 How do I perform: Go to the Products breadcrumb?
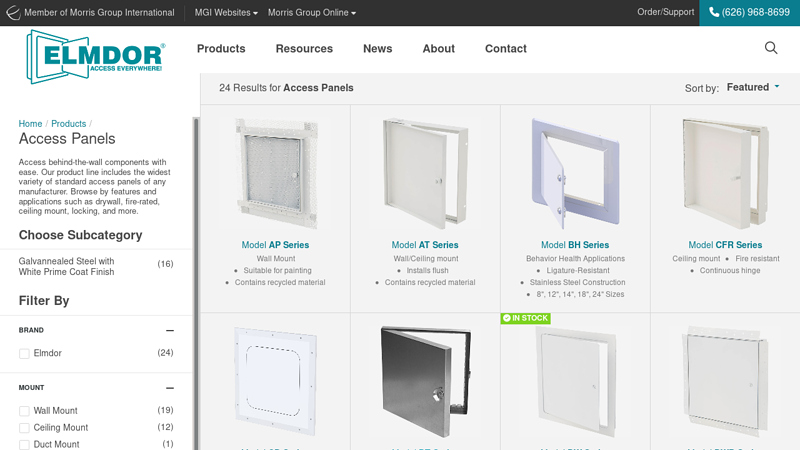click(68, 123)
